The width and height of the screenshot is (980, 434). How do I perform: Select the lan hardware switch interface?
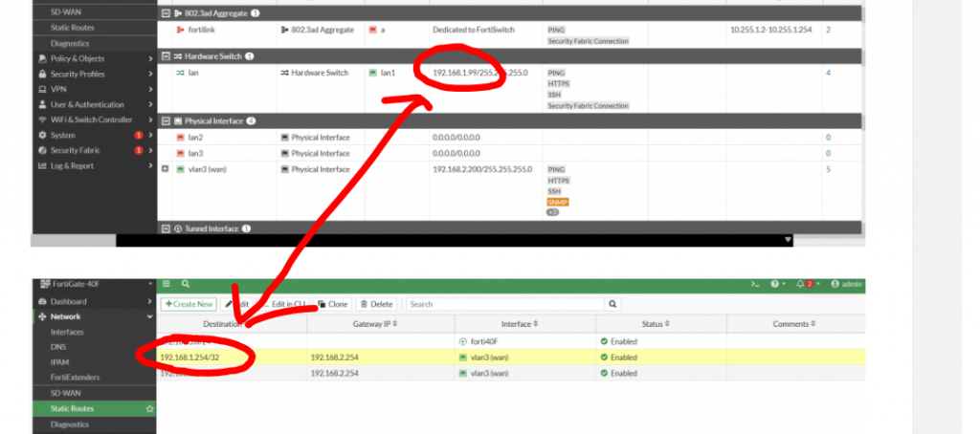coord(191,73)
